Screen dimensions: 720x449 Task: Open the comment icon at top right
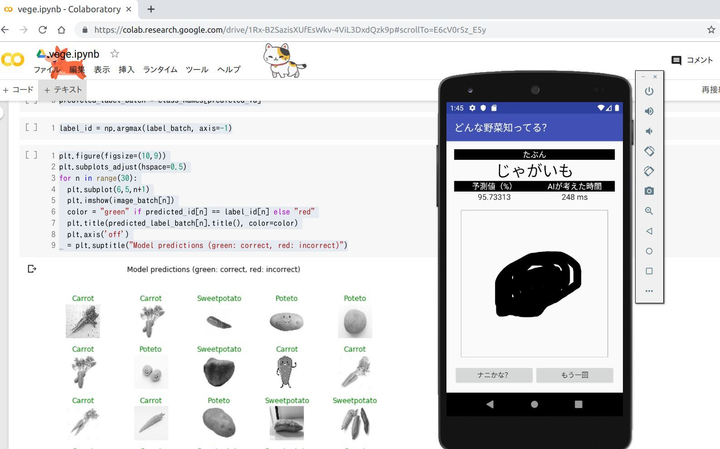pos(676,60)
